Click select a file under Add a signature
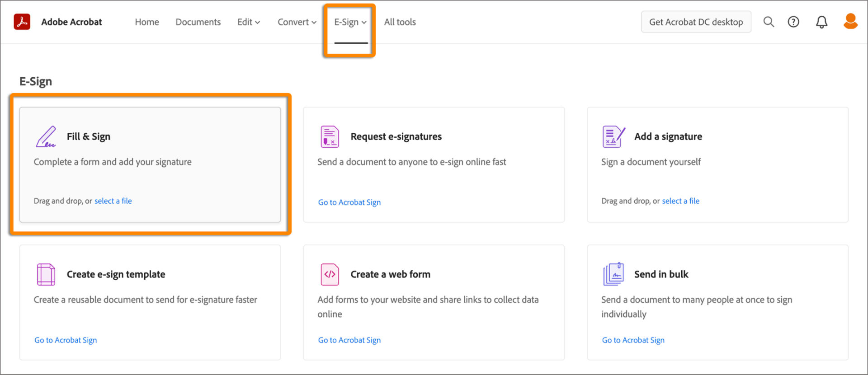 click(680, 201)
